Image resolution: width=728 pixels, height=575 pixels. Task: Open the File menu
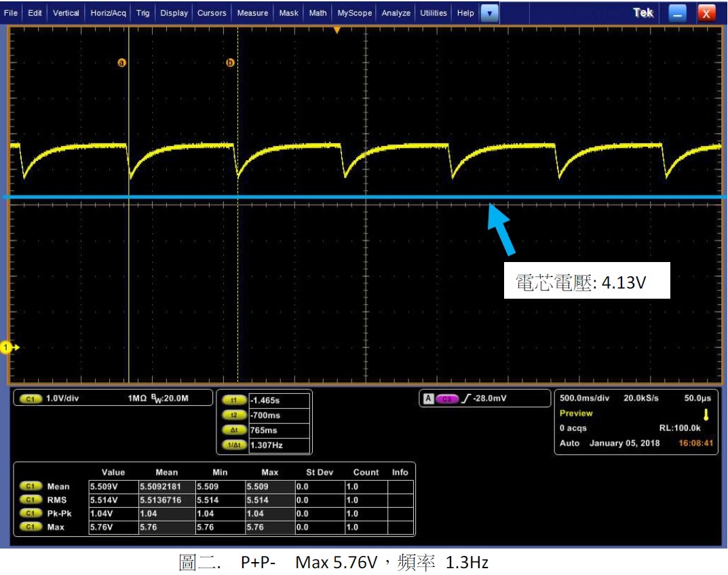click(x=11, y=13)
